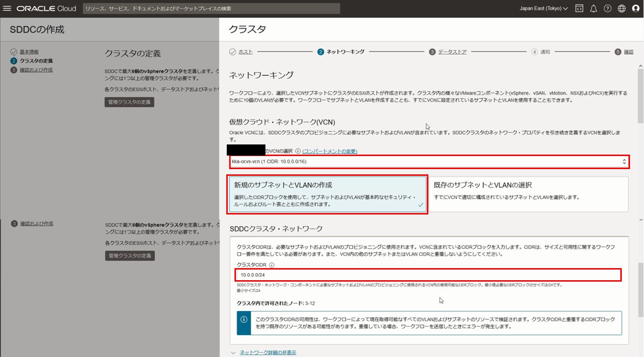Collapse network details via ネットワーク詳細の非表示
This screenshot has height=357, width=644.
point(268,353)
